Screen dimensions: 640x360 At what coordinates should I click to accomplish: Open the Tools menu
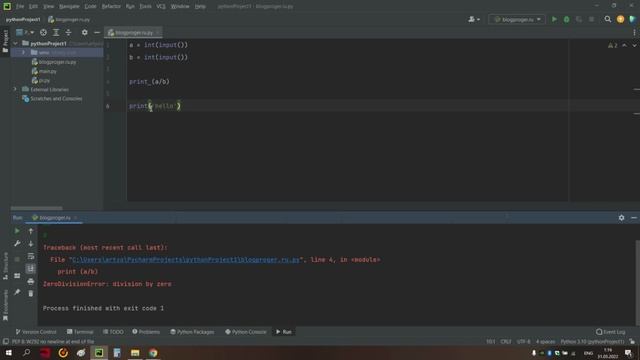coord(145,6)
